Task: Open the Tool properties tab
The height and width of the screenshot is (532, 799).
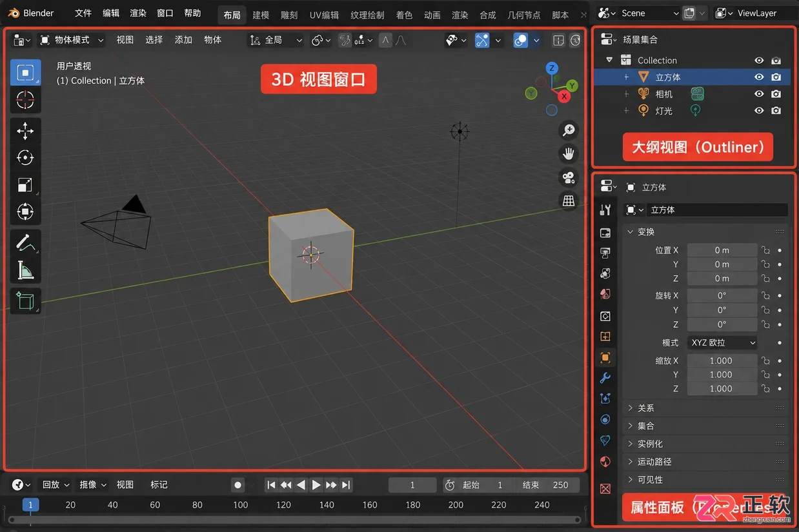Action: point(605,210)
